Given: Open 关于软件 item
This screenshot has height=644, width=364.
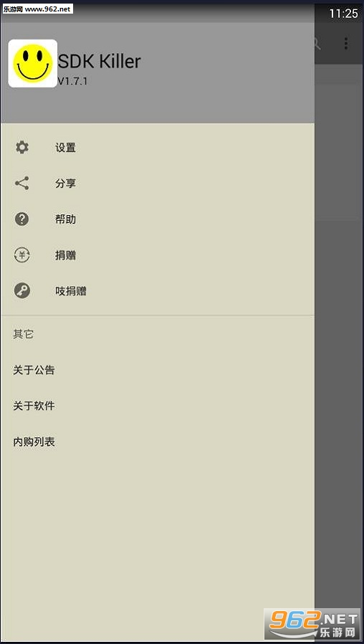Looking at the screenshot, I should [x=158, y=406].
